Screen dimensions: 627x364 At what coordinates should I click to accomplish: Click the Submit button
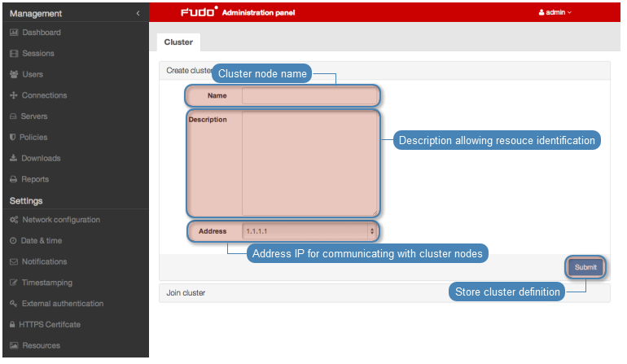(x=585, y=267)
